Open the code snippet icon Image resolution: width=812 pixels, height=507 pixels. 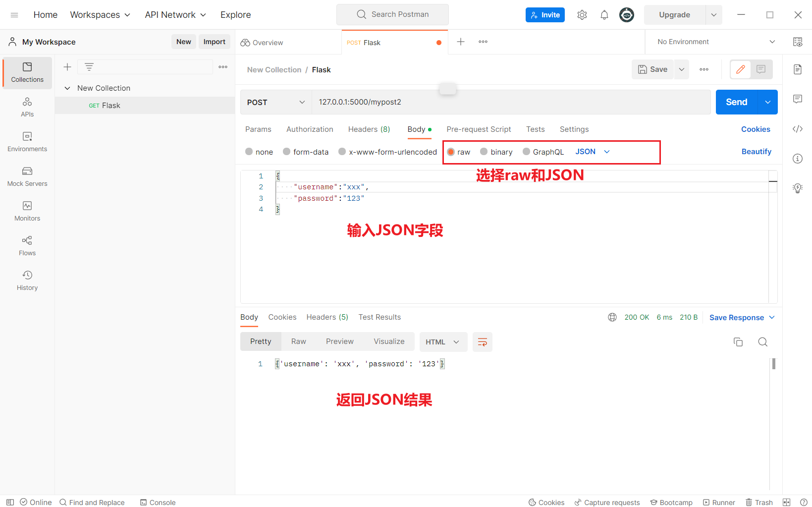pos(798,129)
